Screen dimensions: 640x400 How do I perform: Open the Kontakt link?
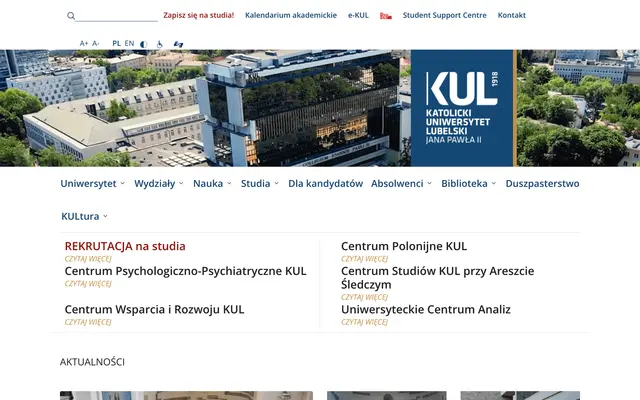[511, 15]
